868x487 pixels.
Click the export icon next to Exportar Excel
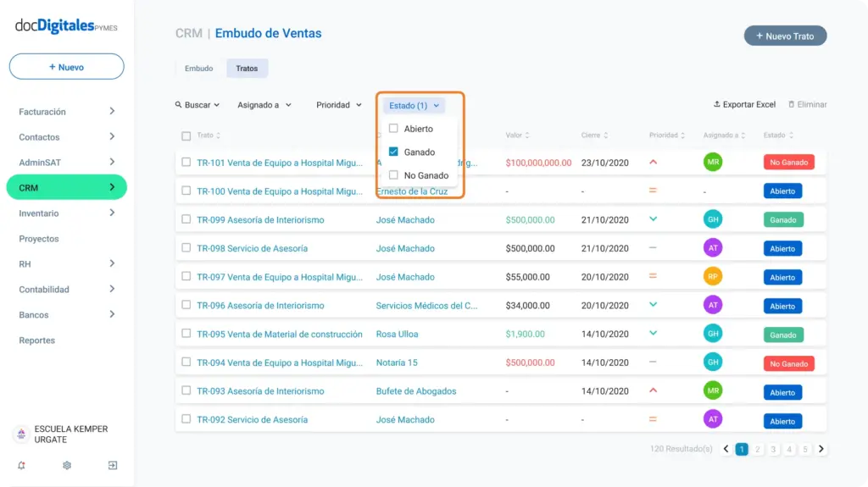click(716, 104)
